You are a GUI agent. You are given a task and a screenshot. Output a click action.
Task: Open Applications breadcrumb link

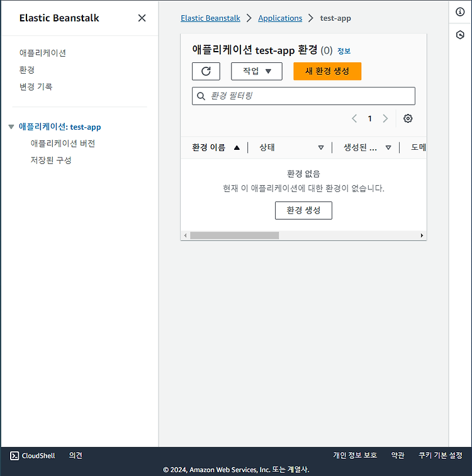pyautogui.click(x=280, y=18)
